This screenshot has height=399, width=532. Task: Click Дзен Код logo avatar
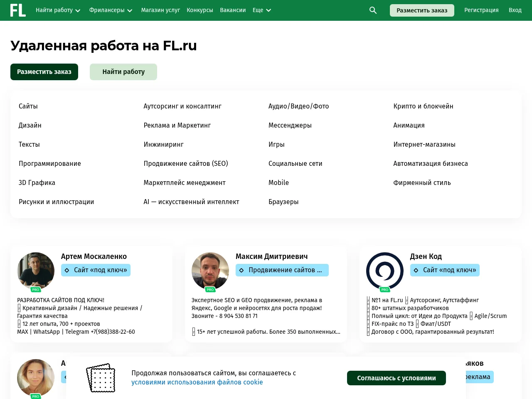[x=385, y=271]
